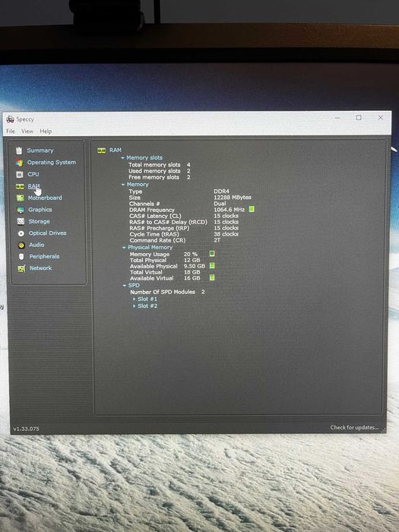
Task: Open the Graphics section label
Action: 40,209
